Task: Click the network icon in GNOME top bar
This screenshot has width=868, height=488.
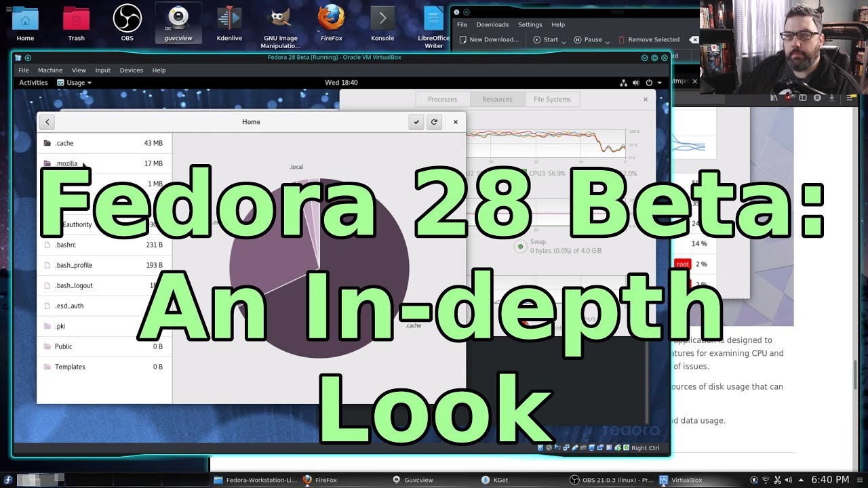Action: pos(623,83)
